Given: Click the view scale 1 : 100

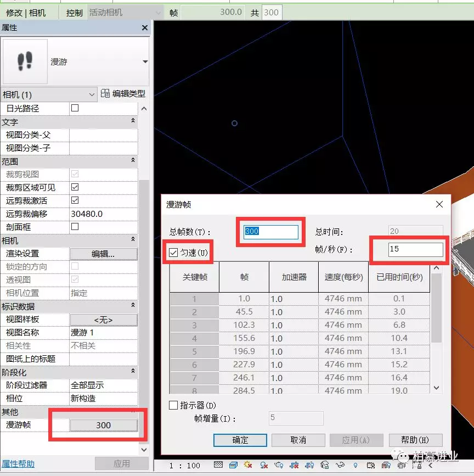Looking at the screenshot, I should (185, 466).
